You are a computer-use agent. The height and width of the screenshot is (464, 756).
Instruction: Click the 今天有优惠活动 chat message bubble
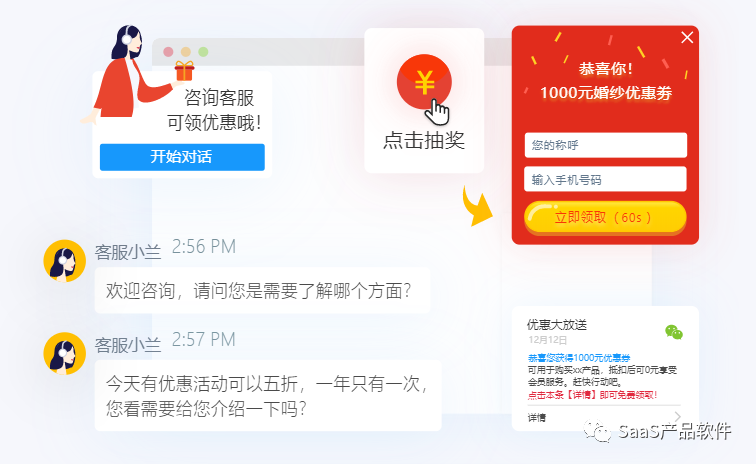pos(268,396)
